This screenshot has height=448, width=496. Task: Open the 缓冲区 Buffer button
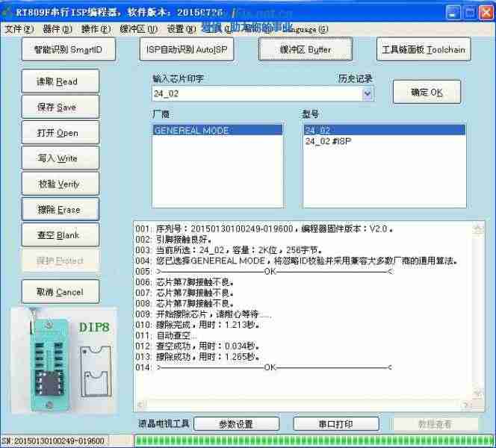point(305,50)
